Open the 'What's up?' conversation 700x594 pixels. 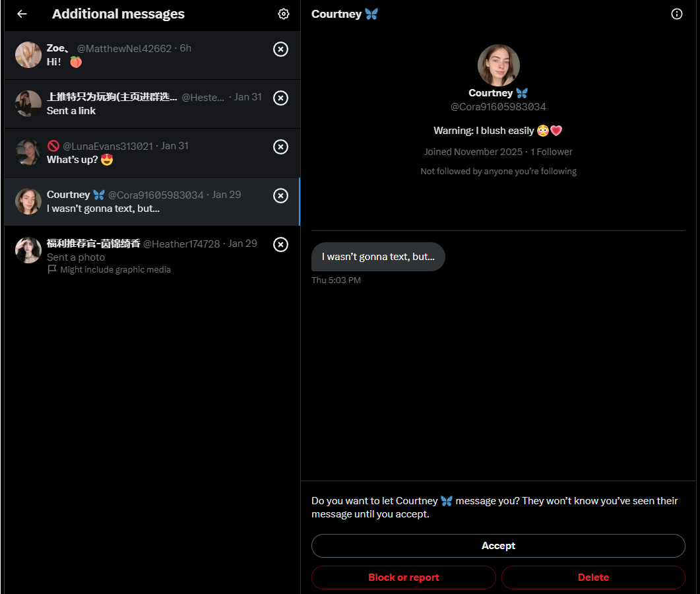pyautogui.click(x=152, y=152)
